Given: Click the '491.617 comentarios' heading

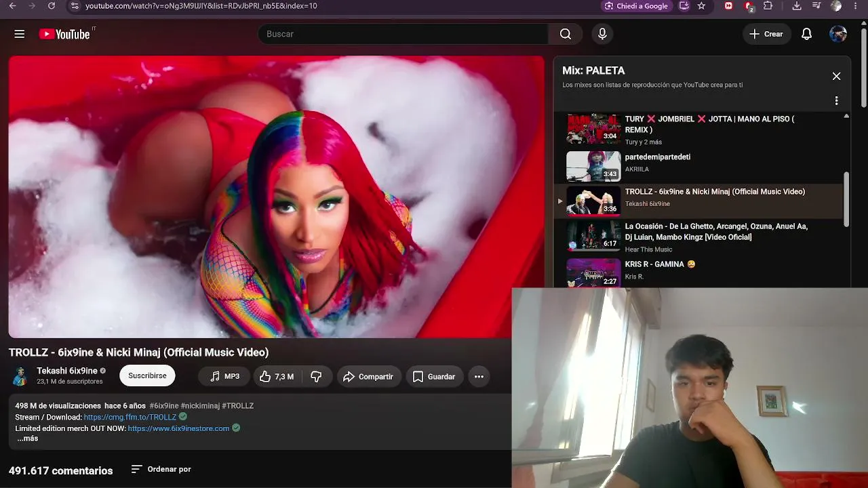Looking at the screenshot, I should click(61, 470).
